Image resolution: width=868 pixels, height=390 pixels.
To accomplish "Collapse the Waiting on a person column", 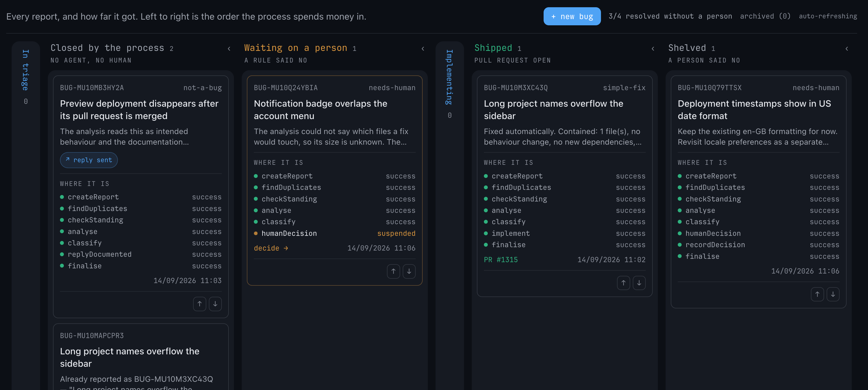I will click(423, 49).
